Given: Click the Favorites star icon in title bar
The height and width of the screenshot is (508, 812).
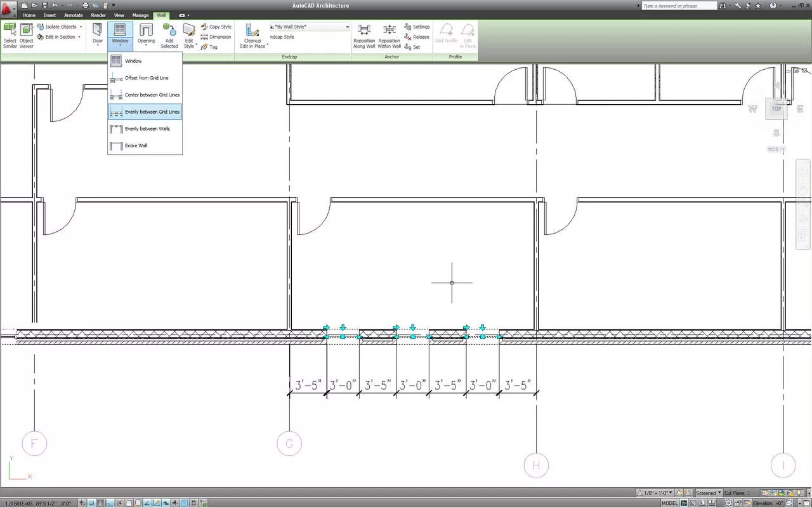Looking at the screenshot, I should [x=757, y=6].
